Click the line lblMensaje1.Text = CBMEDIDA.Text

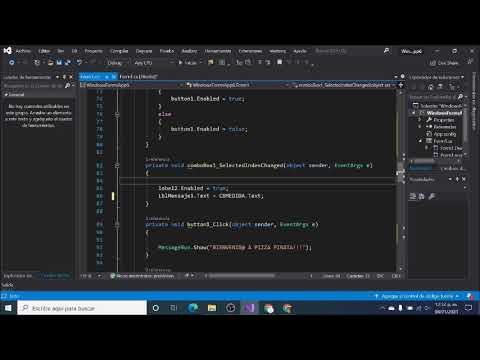pos(211,196)
